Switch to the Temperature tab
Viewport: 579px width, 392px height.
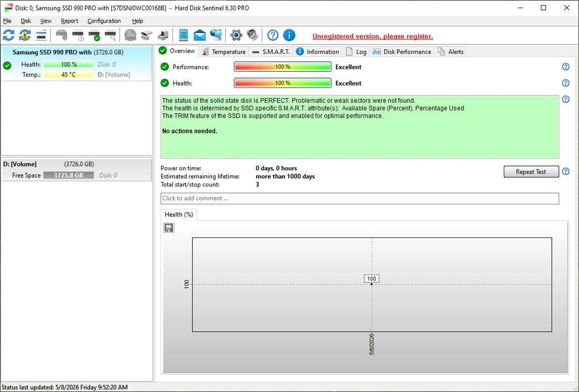[x=223, y=52]
